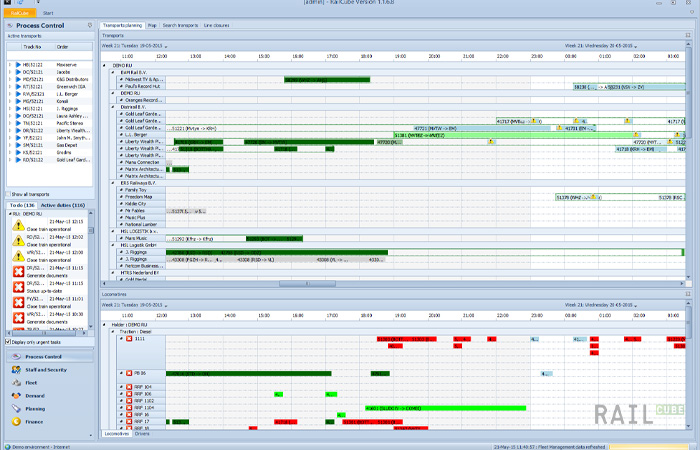Open the Finance module icon
The image size is (700, 450).
click(17, 421)
